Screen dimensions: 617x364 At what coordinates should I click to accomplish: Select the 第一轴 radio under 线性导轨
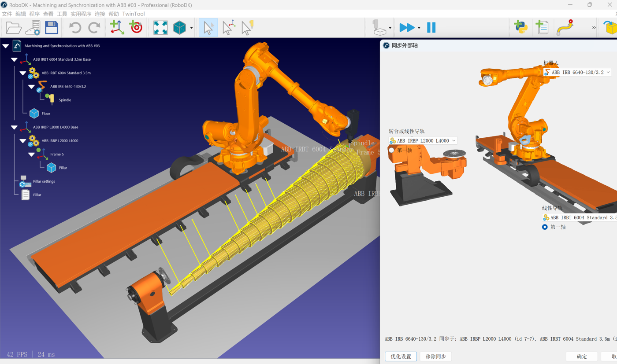point(545,227)
